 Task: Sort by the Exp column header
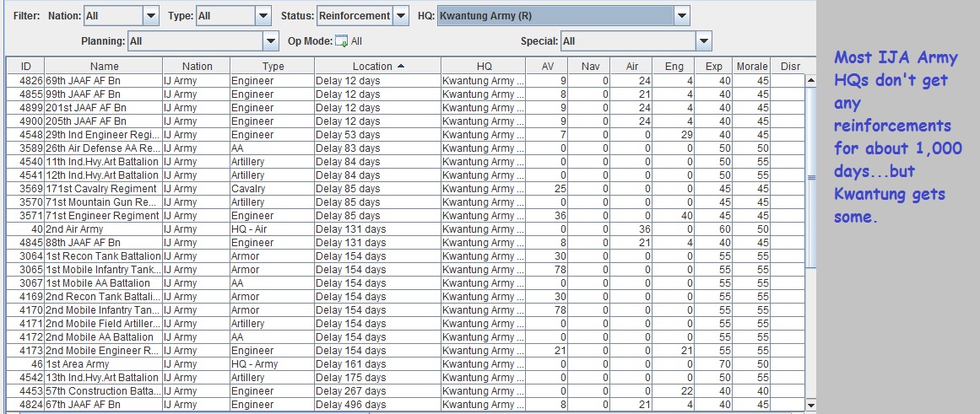click(x=714, y=67)
